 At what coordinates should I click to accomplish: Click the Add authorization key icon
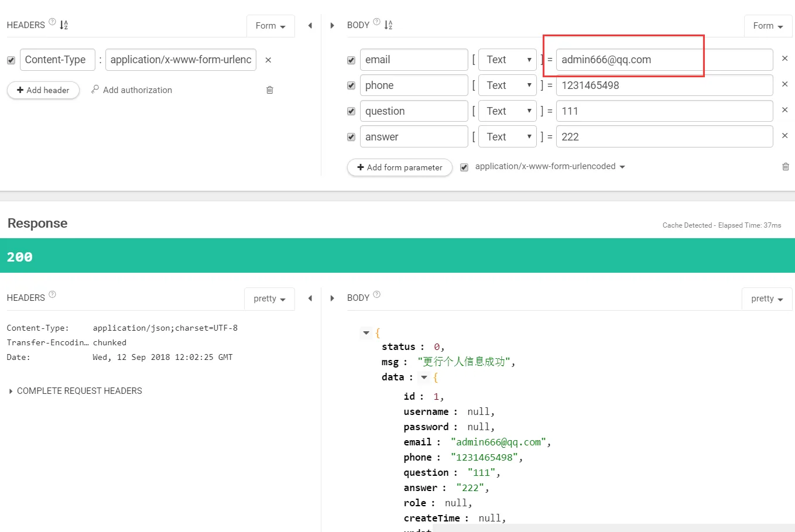[95, 90]
